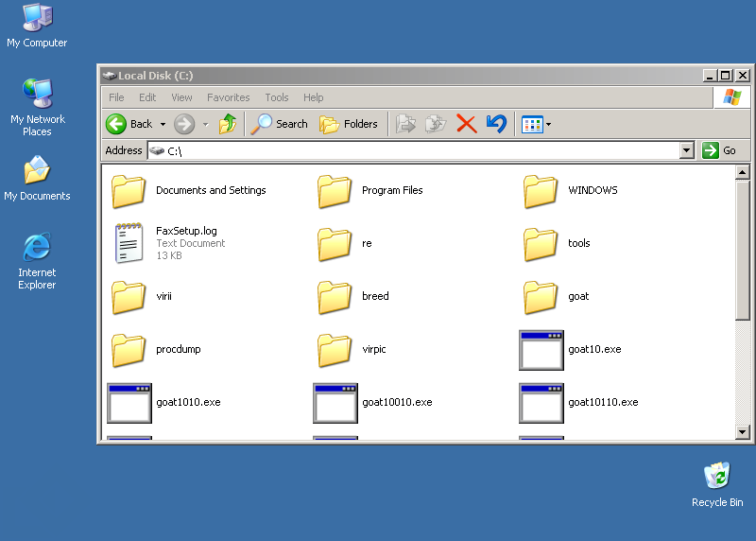This screenshot has height=541, width=756.
Task: Open the Back history dropdown arrow
Action: point(163,125)
